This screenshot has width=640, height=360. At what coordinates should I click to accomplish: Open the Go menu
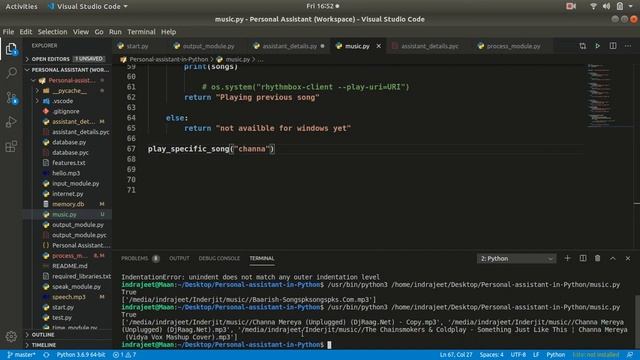tap(99, 32)
